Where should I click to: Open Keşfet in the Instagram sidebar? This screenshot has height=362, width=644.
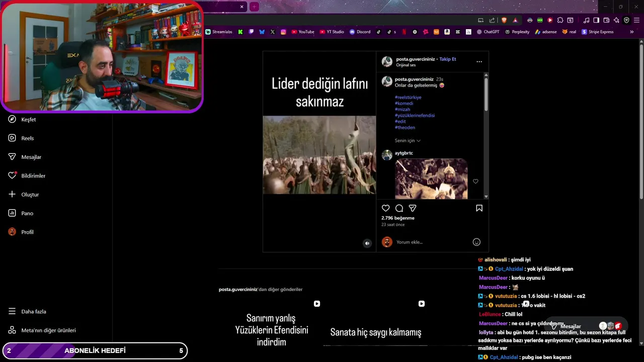coord(22,120)
